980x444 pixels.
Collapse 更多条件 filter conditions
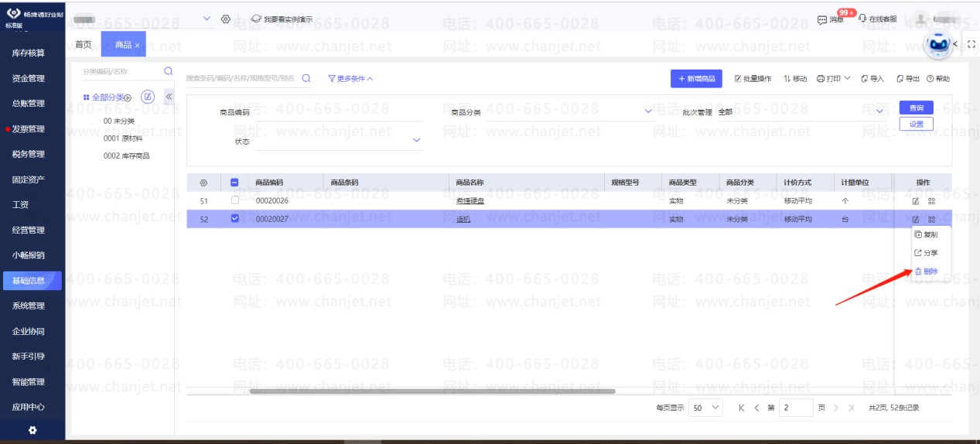350,79
